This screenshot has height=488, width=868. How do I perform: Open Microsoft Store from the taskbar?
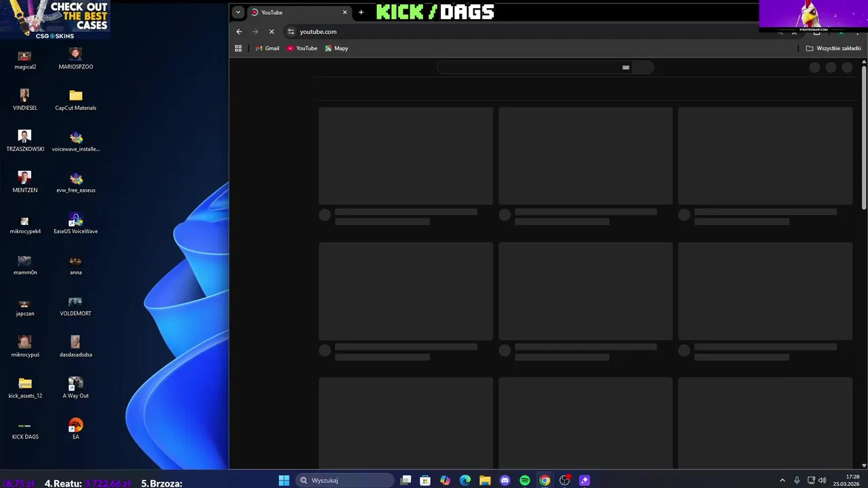tap(425, 481)
